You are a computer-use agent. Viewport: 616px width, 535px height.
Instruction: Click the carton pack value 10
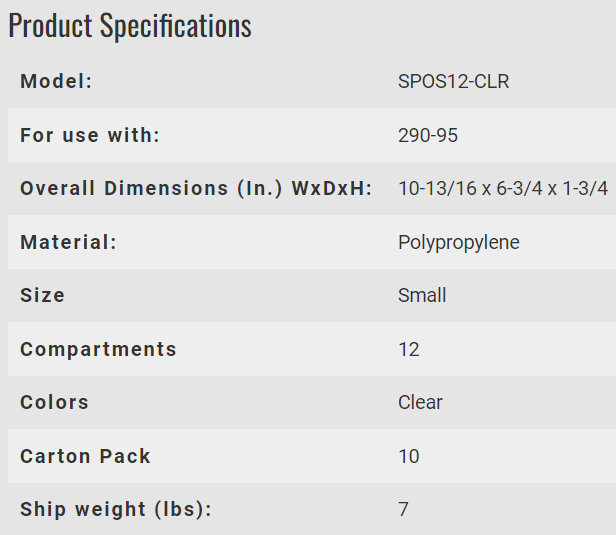point(409,456)
